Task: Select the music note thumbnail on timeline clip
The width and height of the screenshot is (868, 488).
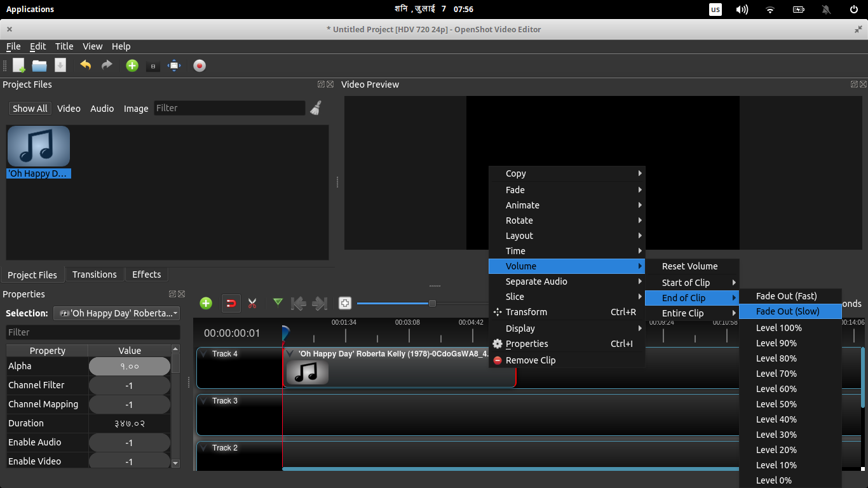Action: pyautogui.click(x=308, y=372)
